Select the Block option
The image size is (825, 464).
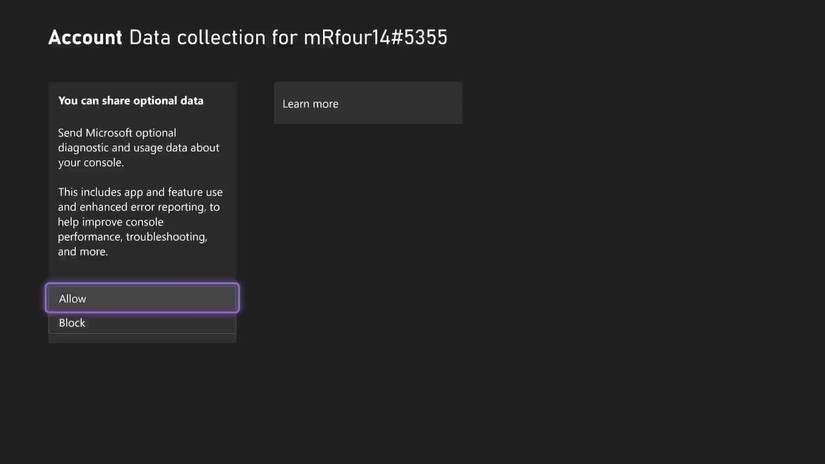click(142, 323)
